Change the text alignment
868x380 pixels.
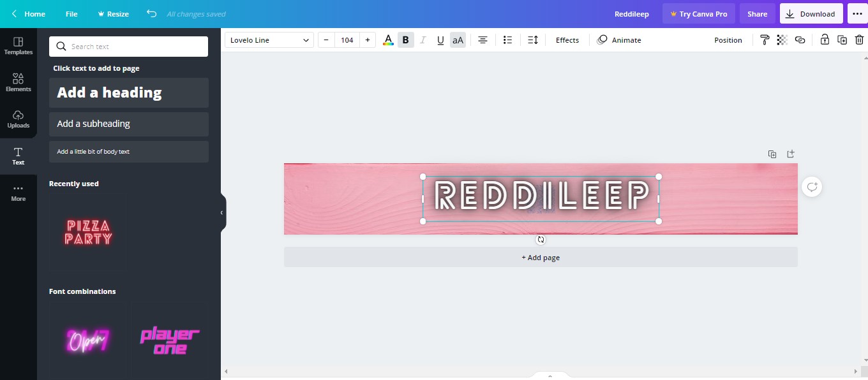483,40
